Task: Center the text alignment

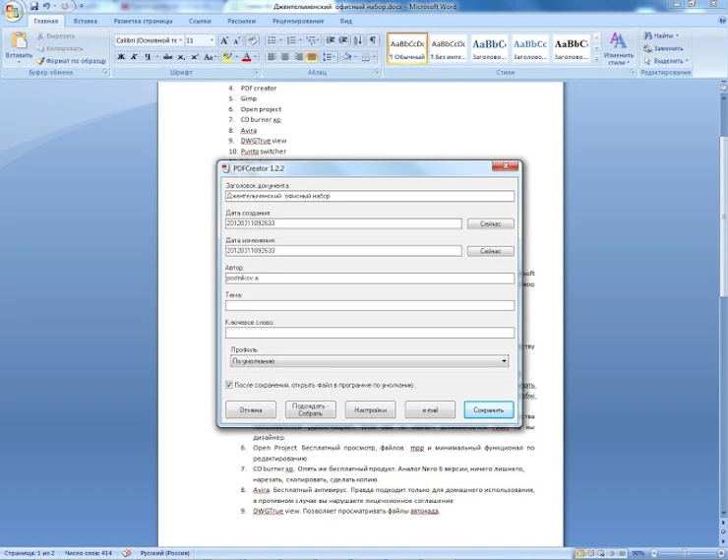Action: click(x=285, y=57)
